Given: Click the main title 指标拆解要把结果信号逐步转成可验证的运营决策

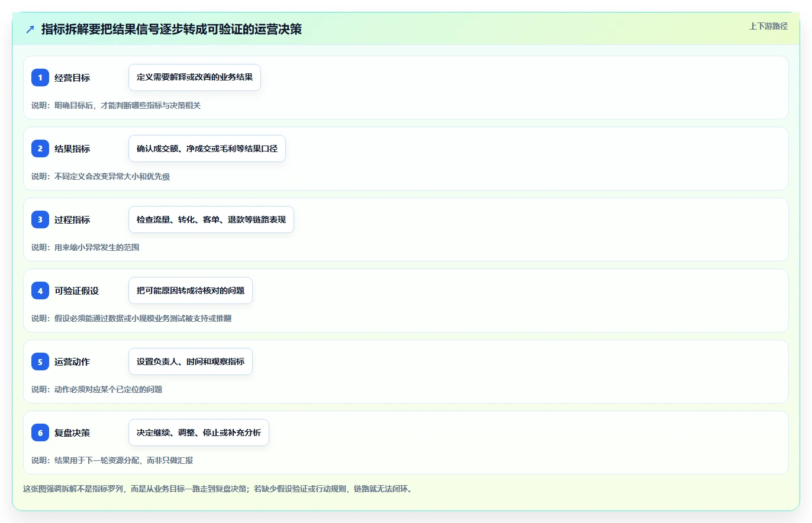Looking at the screenshot, I should coord(172,30).
